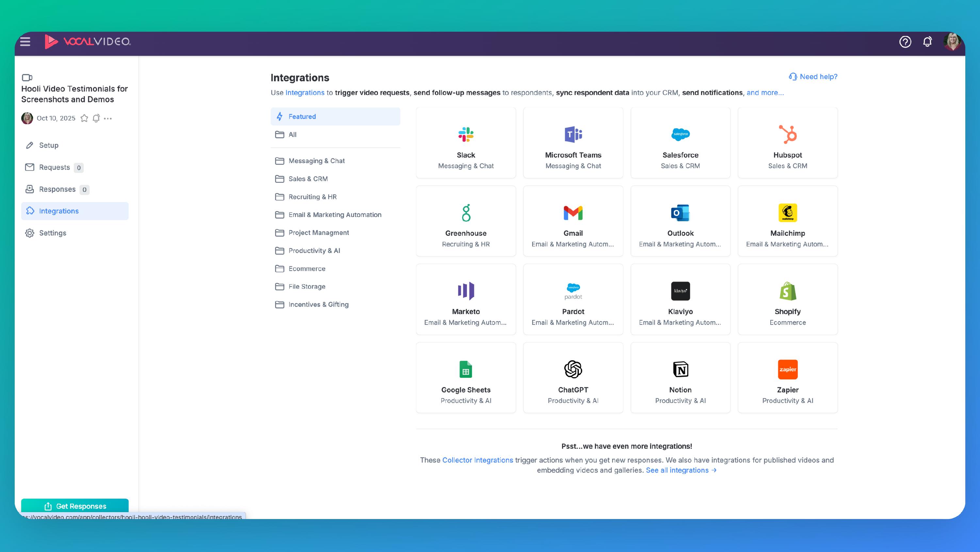The image size is (980, 552).
Task: Click the Get Responses button
Action: 75,506
